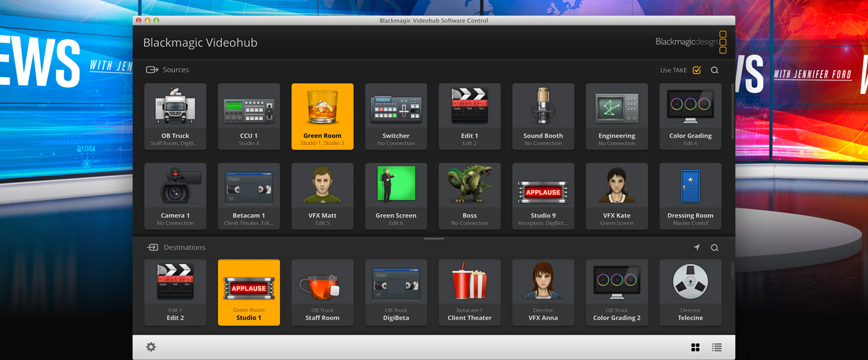Select the Boss source
868x360 pixels.
point(470,196)
